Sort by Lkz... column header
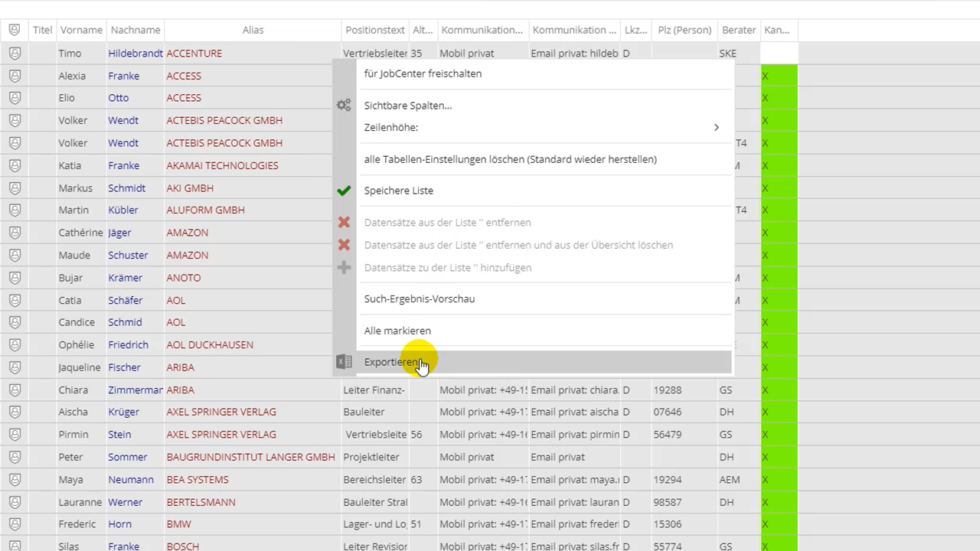This screenshot has width=980, height=551. coord(635,30)
